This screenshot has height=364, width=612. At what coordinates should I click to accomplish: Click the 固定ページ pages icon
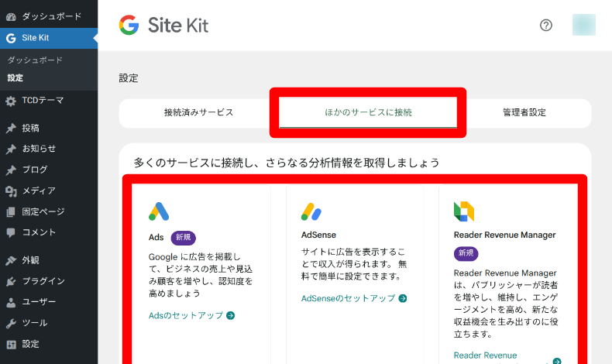[x=11, y=212]
